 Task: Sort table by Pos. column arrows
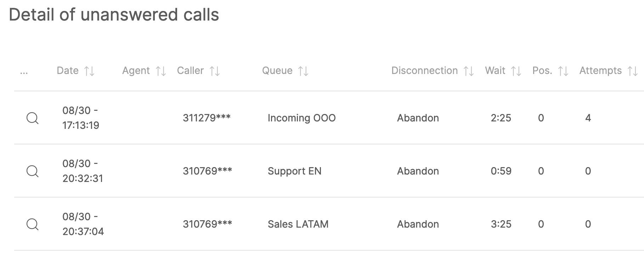click(x=563, y=71)
